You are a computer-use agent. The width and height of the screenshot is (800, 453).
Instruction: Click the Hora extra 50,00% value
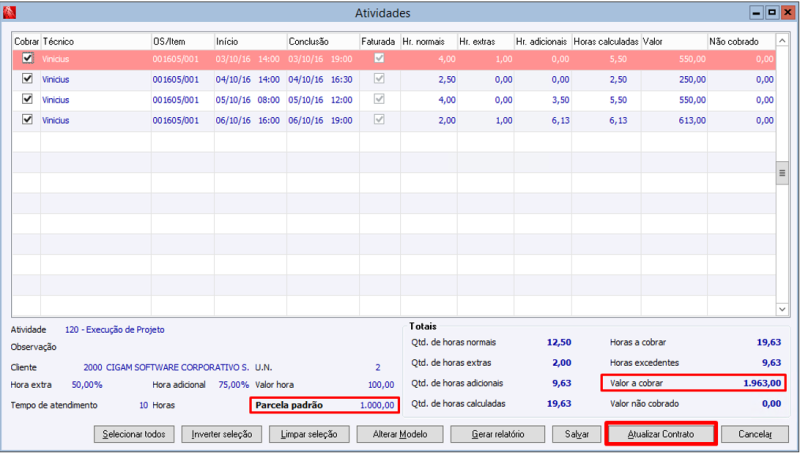coord(87,385)
